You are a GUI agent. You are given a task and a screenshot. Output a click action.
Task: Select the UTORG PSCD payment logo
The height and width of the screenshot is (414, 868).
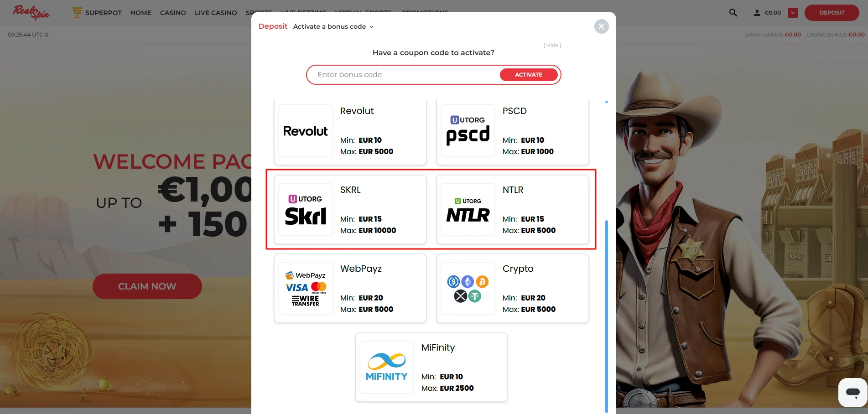point(468,131)
